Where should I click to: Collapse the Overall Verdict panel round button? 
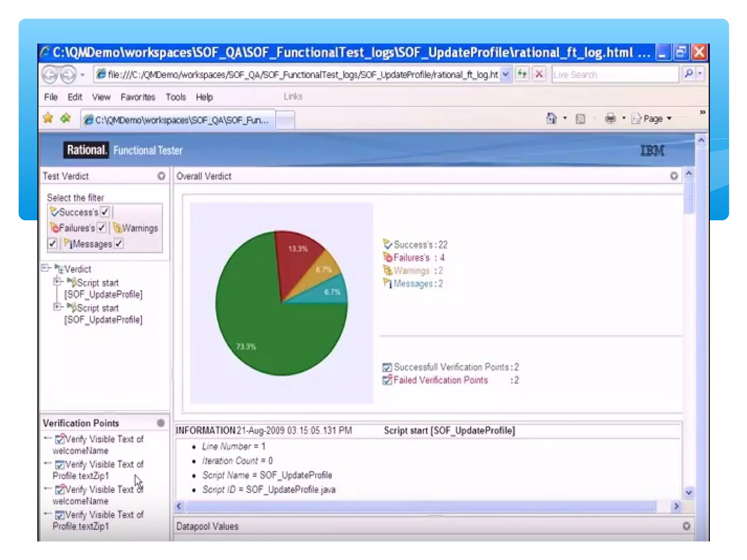coord(674,176)
